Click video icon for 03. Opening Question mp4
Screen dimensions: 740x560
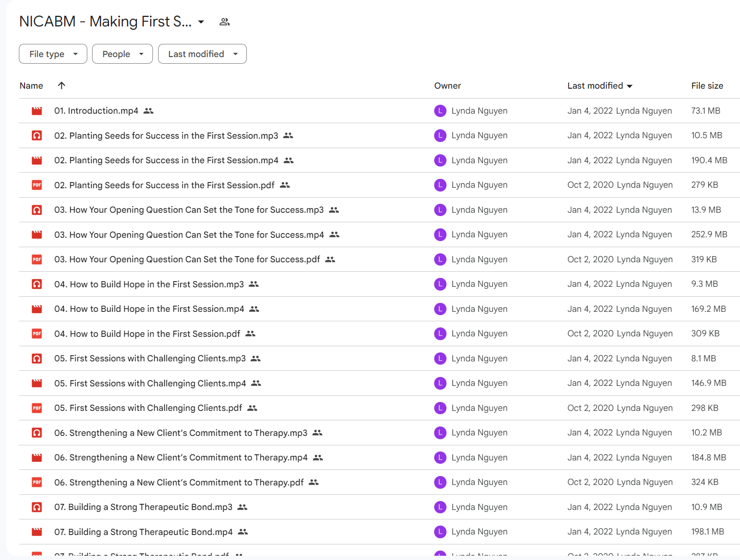click(37, 234)
